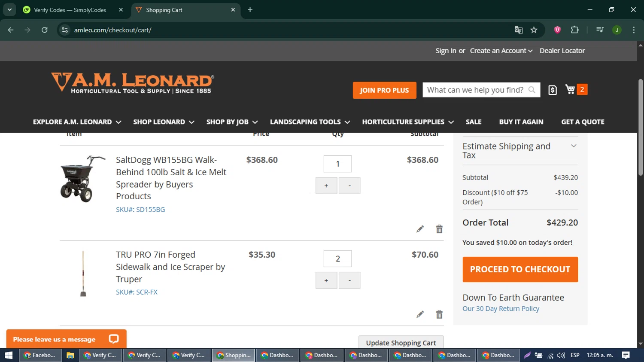Expand the Landscaping Tools menu

310,122
